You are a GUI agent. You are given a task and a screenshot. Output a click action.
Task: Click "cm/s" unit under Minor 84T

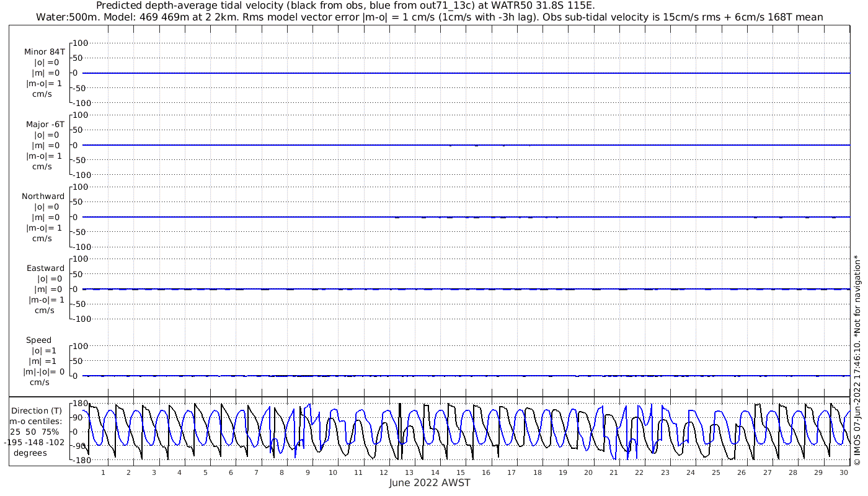click(42, 94)
